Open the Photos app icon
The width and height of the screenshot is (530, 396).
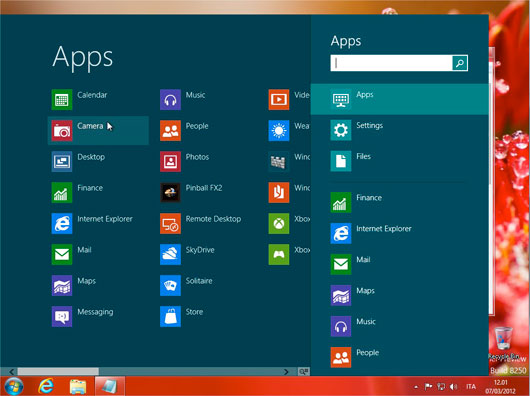170,162
